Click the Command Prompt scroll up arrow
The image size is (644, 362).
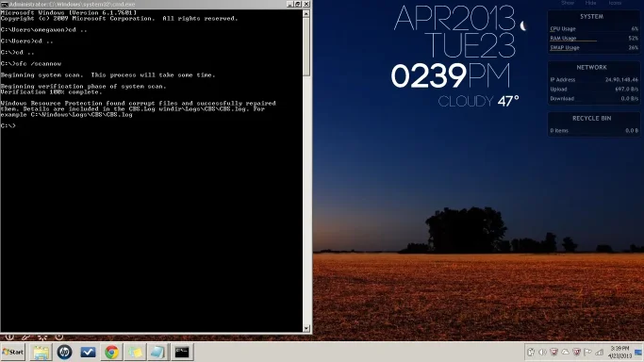[306, 13]
